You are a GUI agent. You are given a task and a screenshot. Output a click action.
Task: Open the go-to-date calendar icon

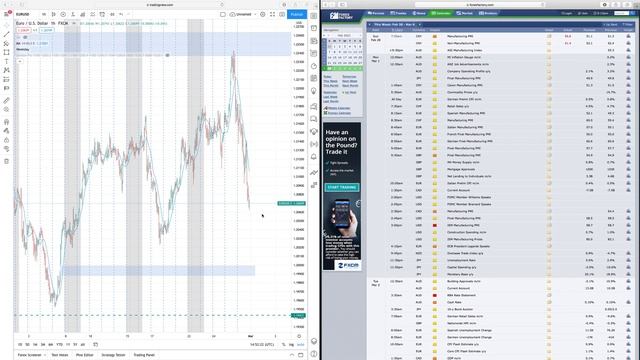pos(96,344)
